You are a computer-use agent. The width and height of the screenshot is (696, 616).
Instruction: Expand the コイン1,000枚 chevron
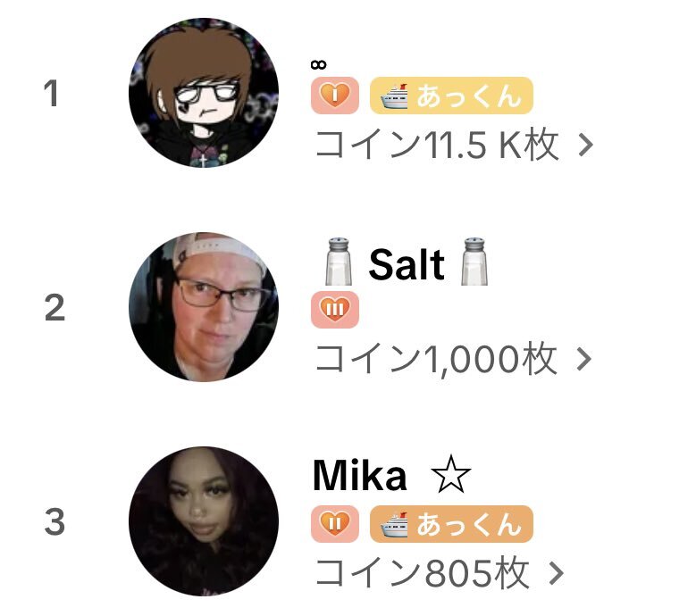point(584,359)
